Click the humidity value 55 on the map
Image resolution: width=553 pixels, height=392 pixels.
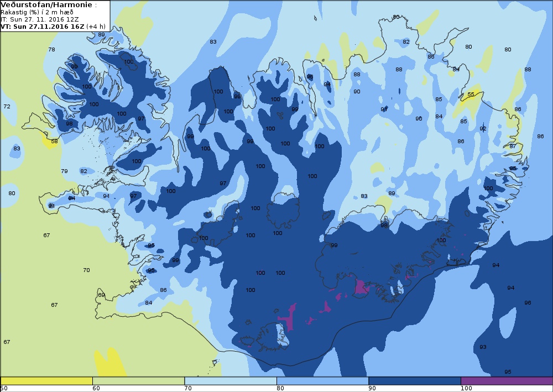(x=471, y=95)
